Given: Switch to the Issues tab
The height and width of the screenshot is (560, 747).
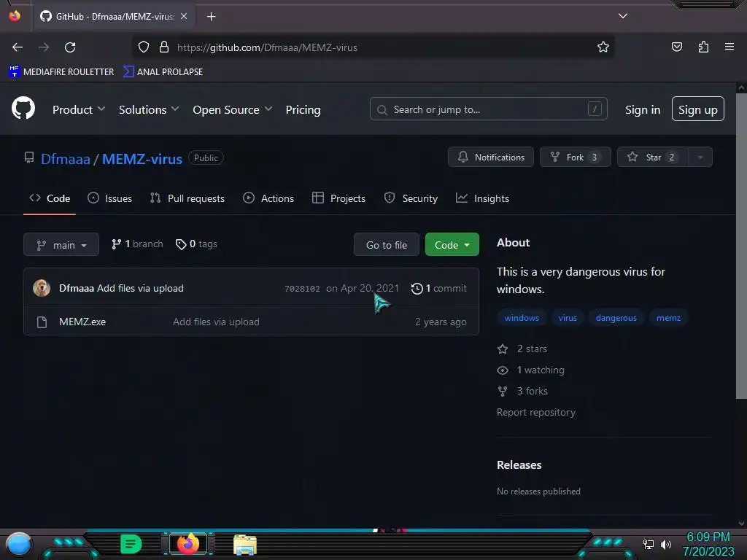Looking at the screenshot, I should (109, 198).
